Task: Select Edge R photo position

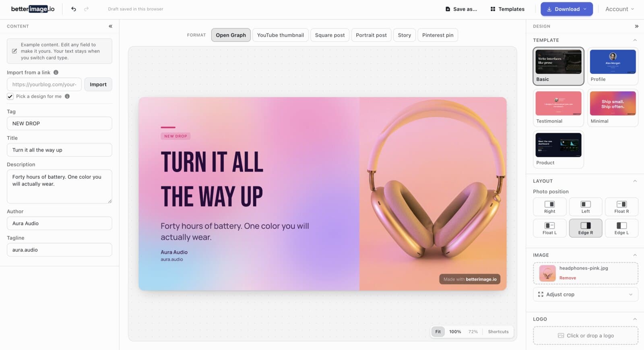Action: coord(586,228)
